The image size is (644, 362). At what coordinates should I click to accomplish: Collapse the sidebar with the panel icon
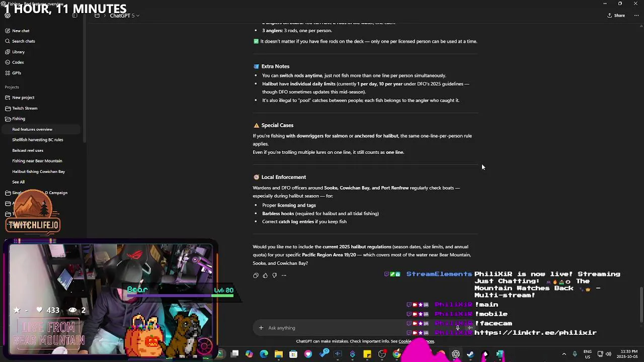[75, 16]
